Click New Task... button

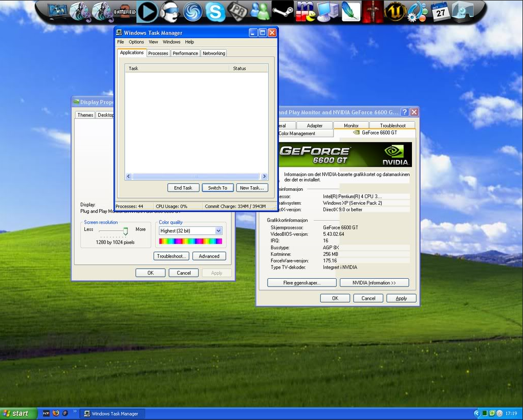[252, 188]
